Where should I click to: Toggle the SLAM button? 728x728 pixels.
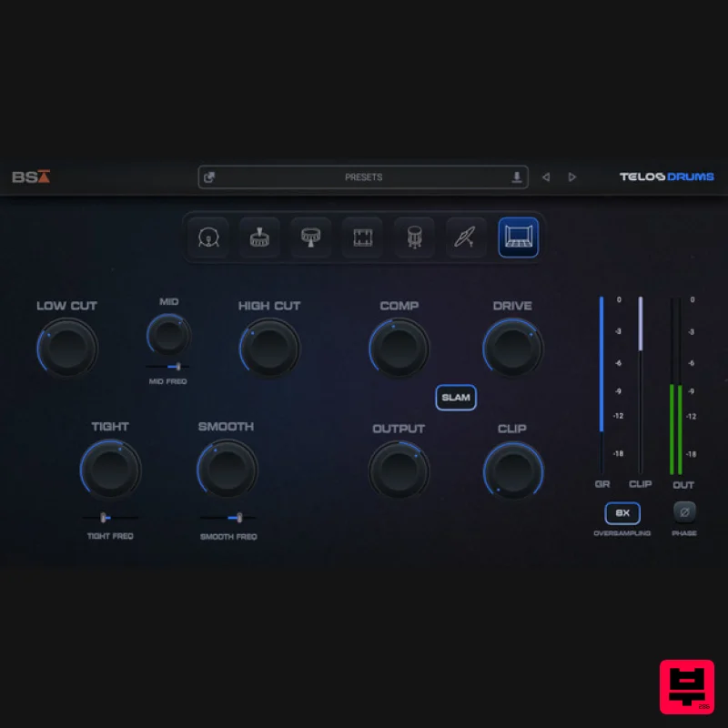coord(455,398)
